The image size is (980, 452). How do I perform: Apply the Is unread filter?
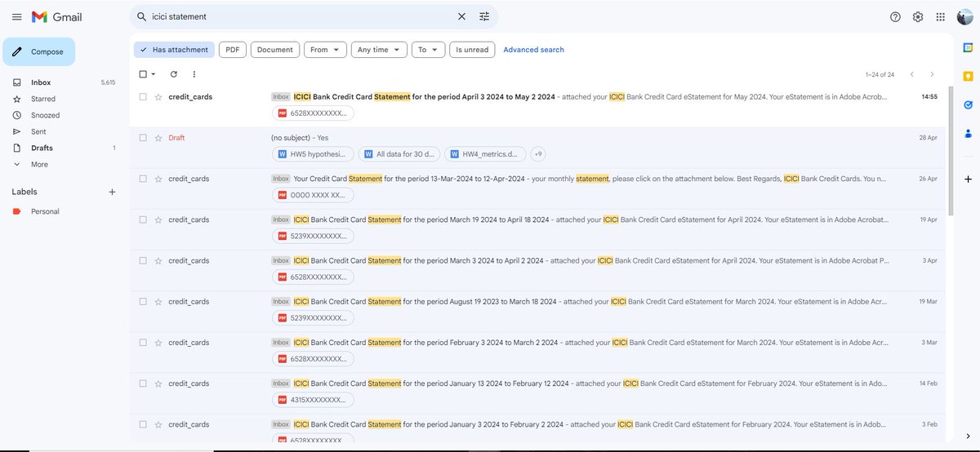[x=472, y=50]
